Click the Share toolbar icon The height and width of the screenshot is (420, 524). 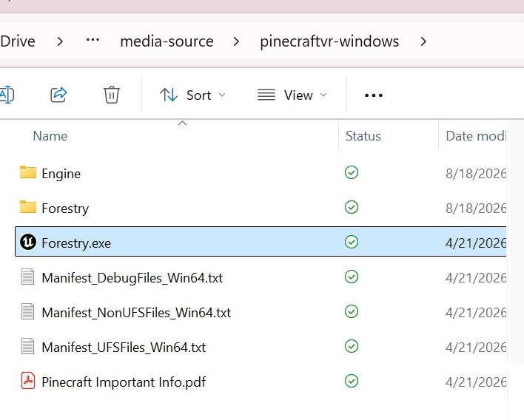pos(58,95)
